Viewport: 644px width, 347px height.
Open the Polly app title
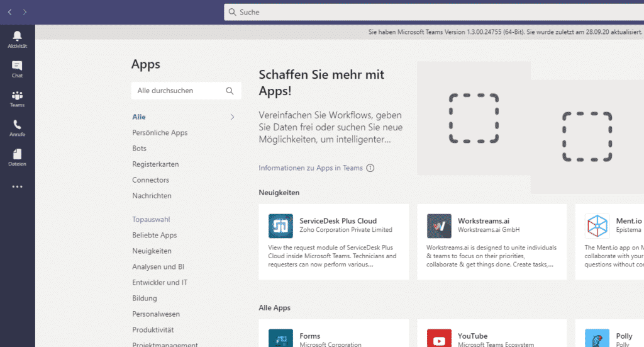(624, 336)
